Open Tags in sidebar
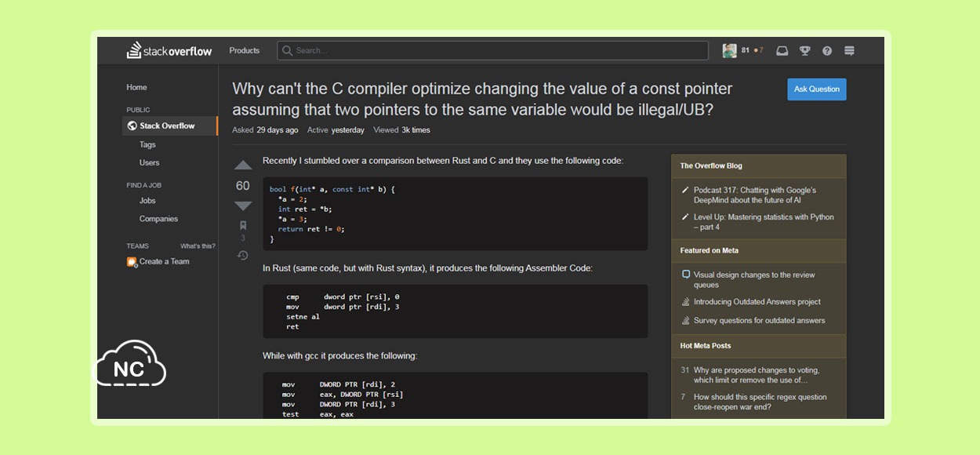The image size is (980, 455). pos(147,144)
